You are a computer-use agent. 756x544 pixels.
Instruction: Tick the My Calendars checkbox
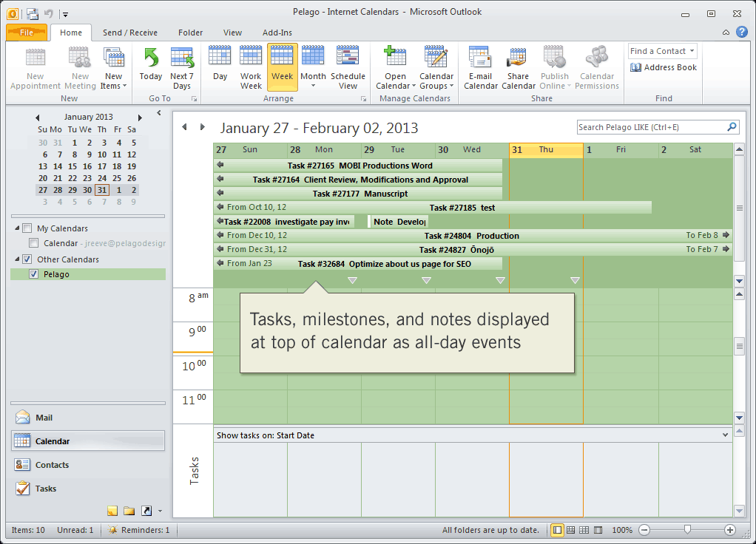[27, 228]
